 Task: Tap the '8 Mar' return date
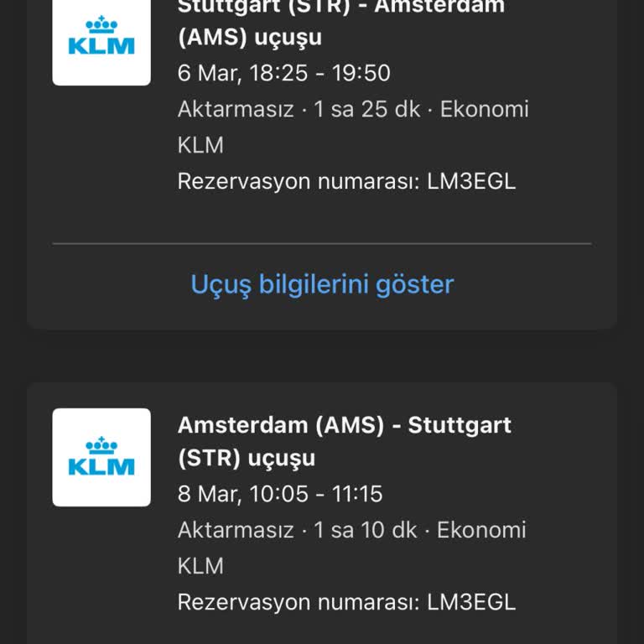[208, 494]
